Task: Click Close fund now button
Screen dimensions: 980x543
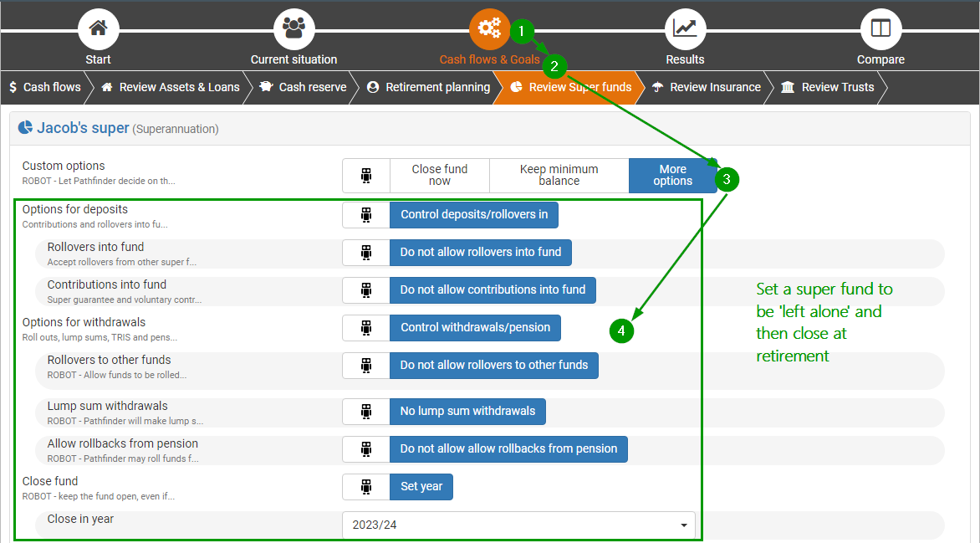Action: pyautogui.click(x=439, y=176)
